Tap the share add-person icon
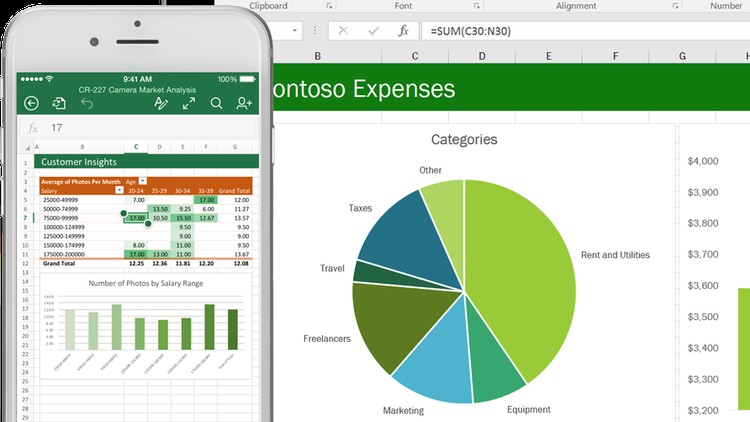 (244, 103)
